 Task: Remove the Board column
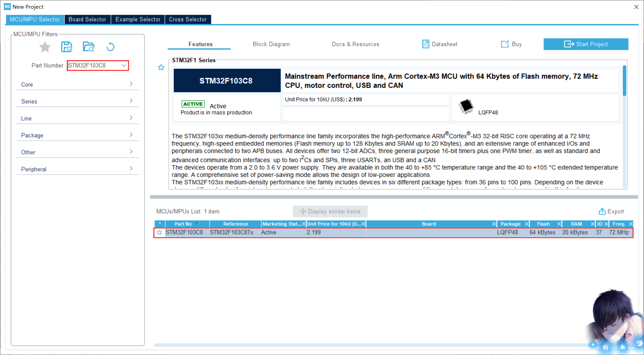[494, 224]
